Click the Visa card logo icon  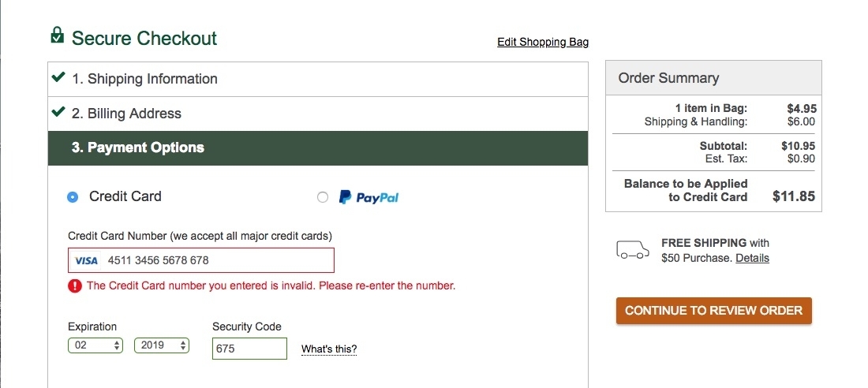tap(86, 260)
